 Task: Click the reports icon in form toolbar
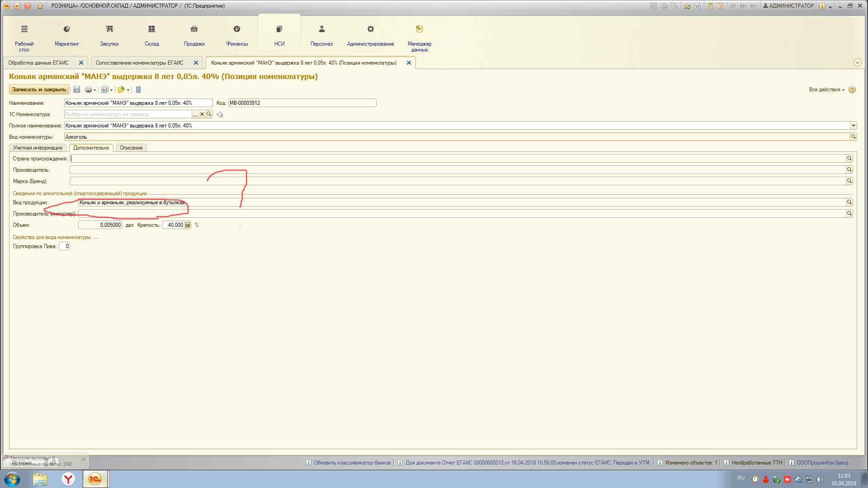pyautogui.click(x=104, y=89)
